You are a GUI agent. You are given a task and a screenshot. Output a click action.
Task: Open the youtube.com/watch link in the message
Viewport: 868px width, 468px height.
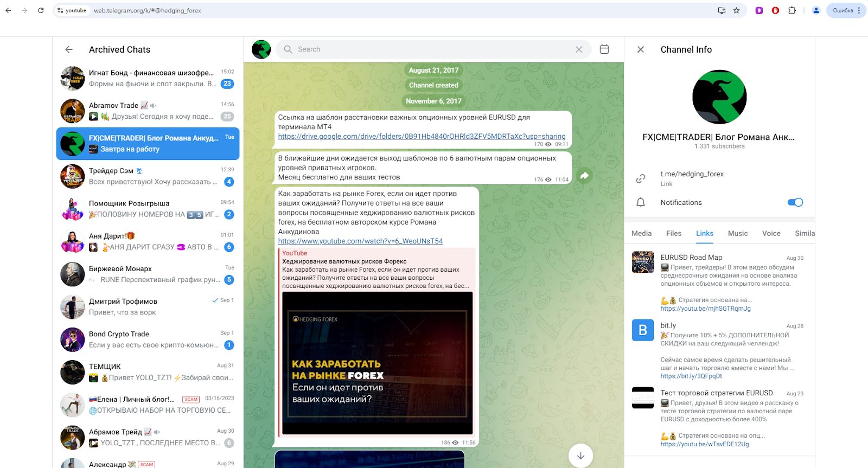(x=360, y=241)
